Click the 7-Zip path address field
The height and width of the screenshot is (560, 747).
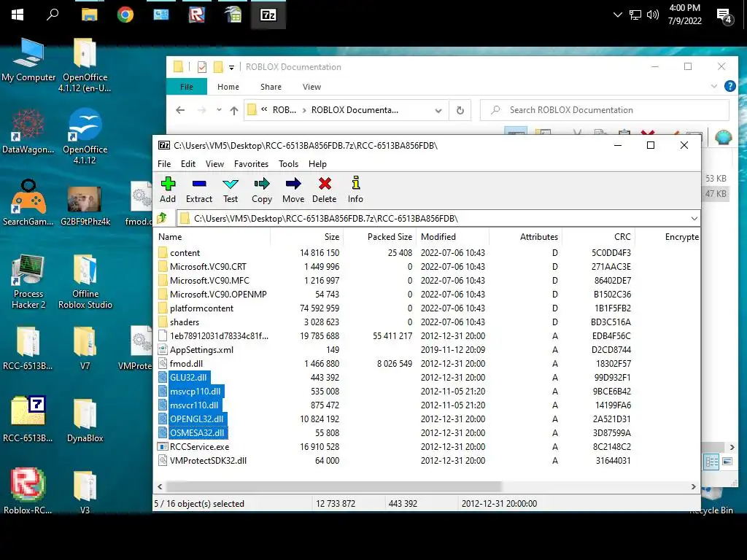click(x=438, y=218)
